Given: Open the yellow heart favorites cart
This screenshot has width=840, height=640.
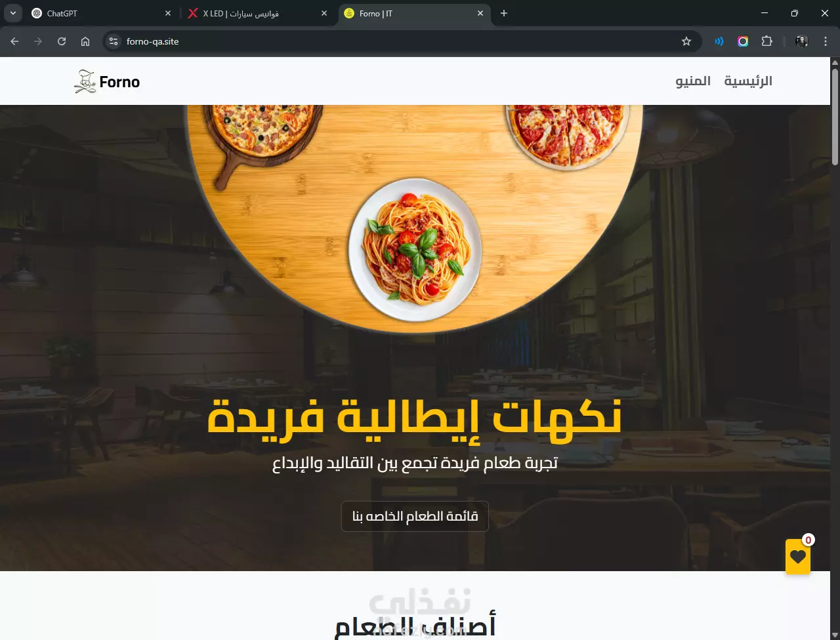Looking at the screenshot, I should coord(798,557).
